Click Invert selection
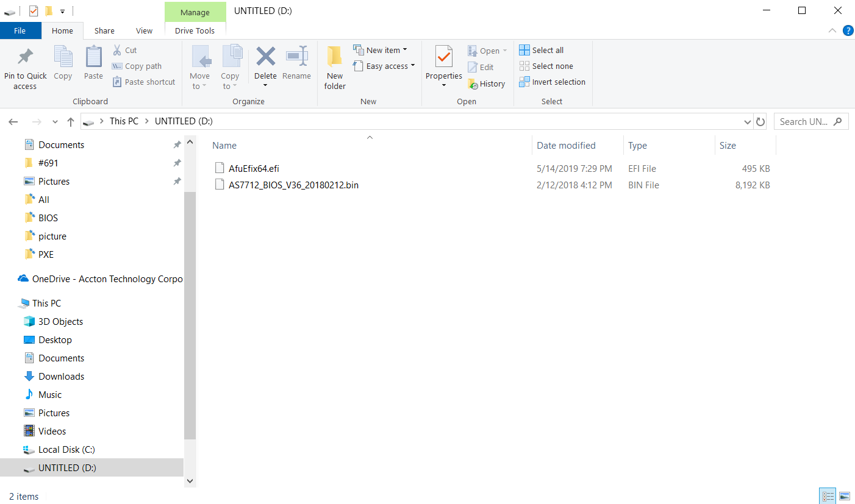The width and height of the screenshot is (855, 504). (553, 82)
